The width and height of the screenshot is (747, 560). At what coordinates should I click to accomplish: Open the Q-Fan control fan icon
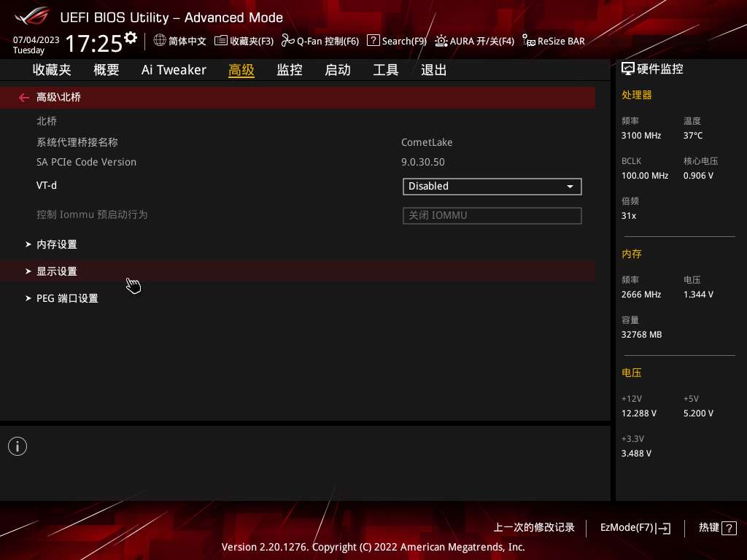coord(287,41)
